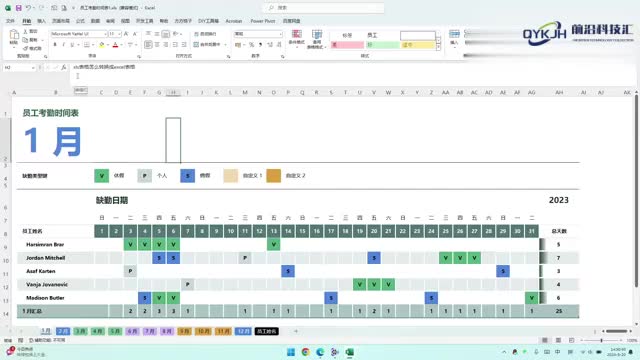
Task: Apply percent style number format
Action: point(251,44)
